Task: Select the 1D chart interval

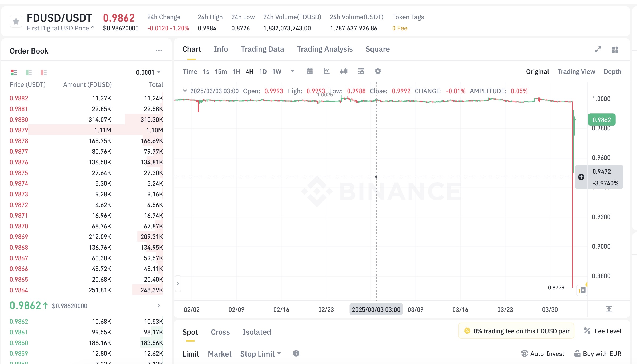Action: coord(263,72)
